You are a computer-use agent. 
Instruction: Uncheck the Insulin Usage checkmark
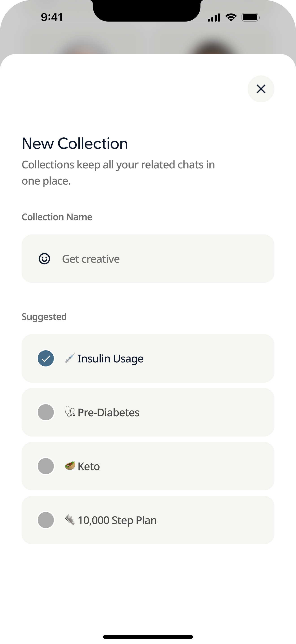(x=46, y=359)
